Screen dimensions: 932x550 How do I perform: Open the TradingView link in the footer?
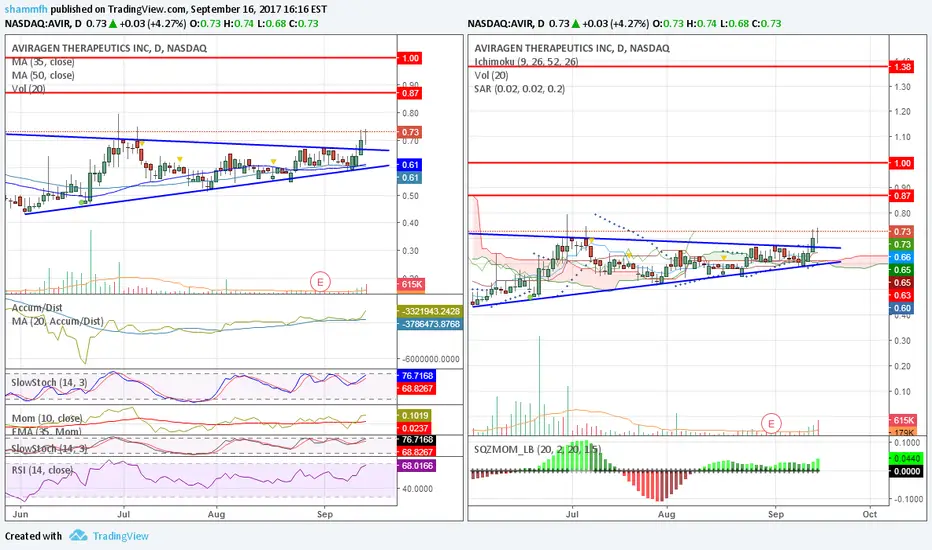click(121, 536)
